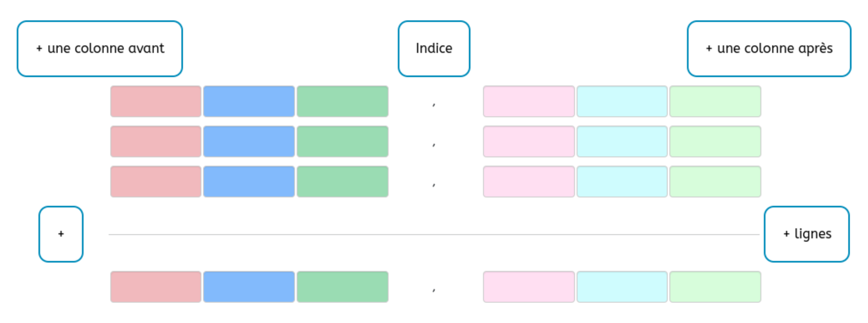Select the red cell in second row
Image resolution: width=868 pixels, height=323 pixels.
pyautogui.click(x=155, y=141)
